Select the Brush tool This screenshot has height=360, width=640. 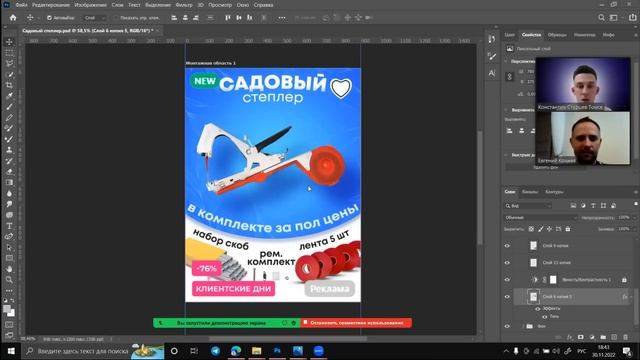coord(9,107)
